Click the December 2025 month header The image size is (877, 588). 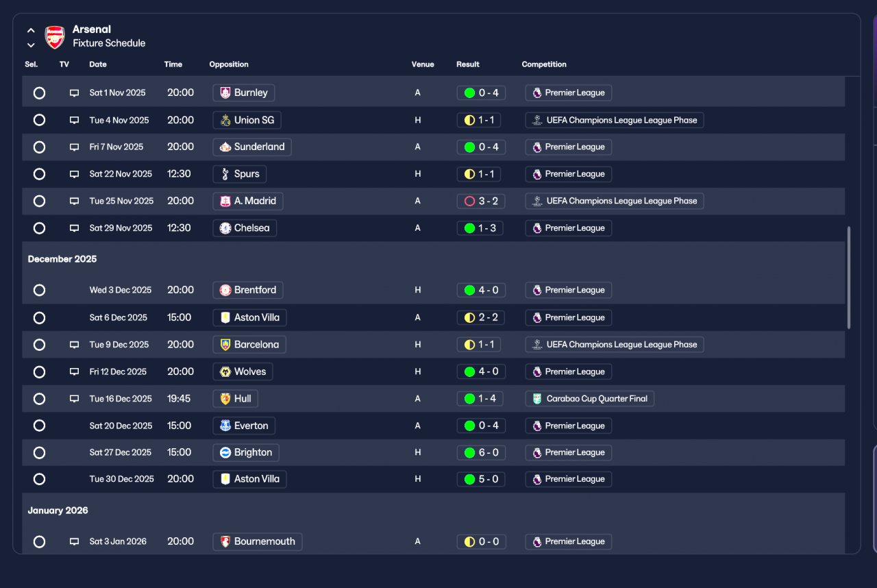pos(62,259)
